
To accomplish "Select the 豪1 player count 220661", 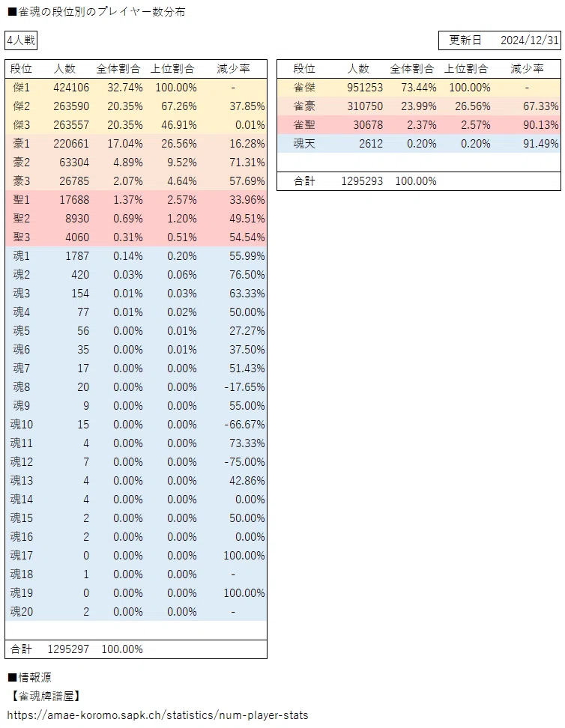I will point(71,144).
